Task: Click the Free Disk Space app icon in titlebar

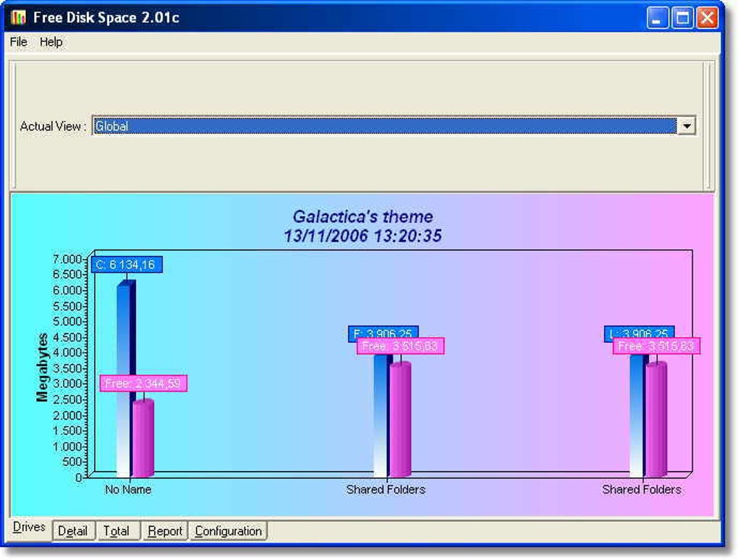Action: pos(20,17)
